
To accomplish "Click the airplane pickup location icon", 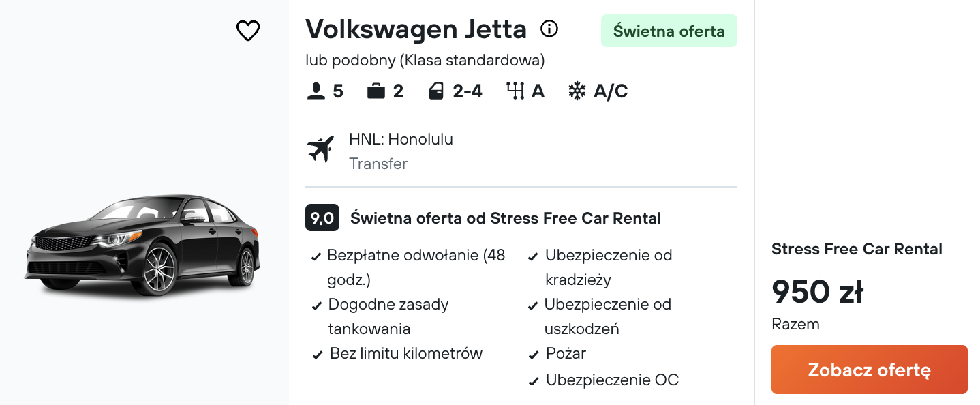I will click(320, 149).
